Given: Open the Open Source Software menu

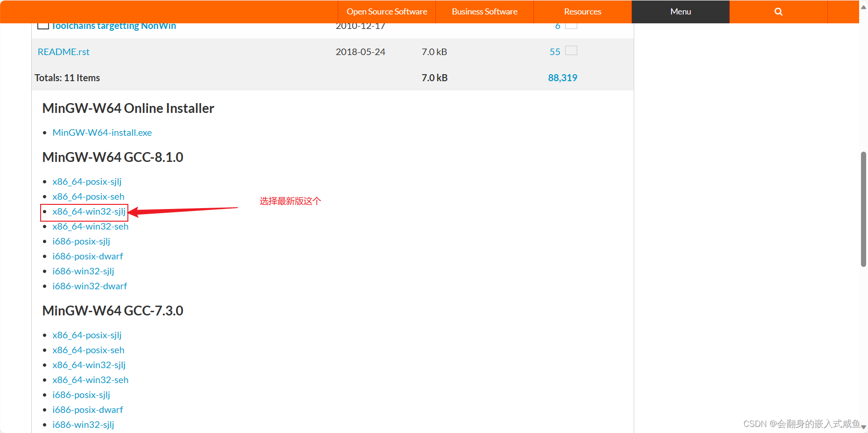Looking at the screenshot, I should coord(387,12).
